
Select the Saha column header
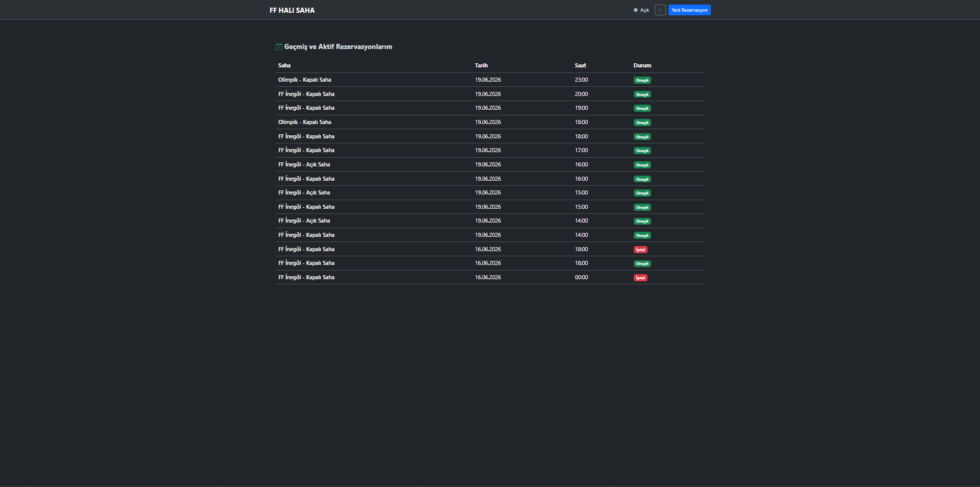(x=284, y=65)
